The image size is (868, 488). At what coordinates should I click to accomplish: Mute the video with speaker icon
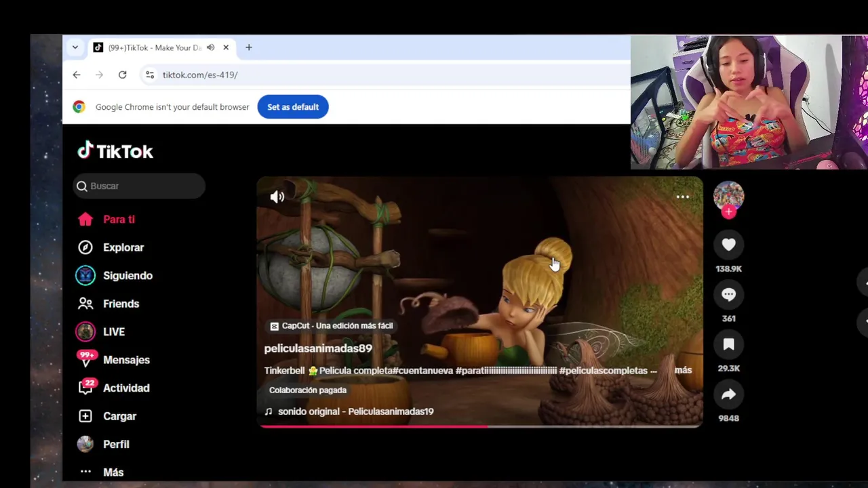click(277, 197)
